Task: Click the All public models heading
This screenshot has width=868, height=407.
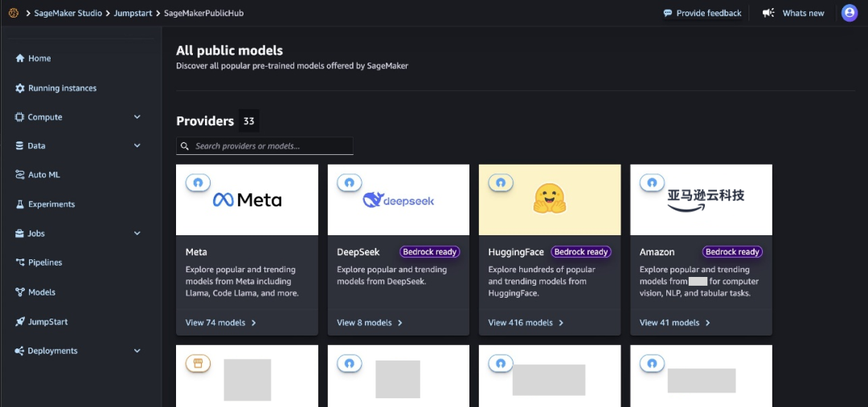Action: coord(229,51)
